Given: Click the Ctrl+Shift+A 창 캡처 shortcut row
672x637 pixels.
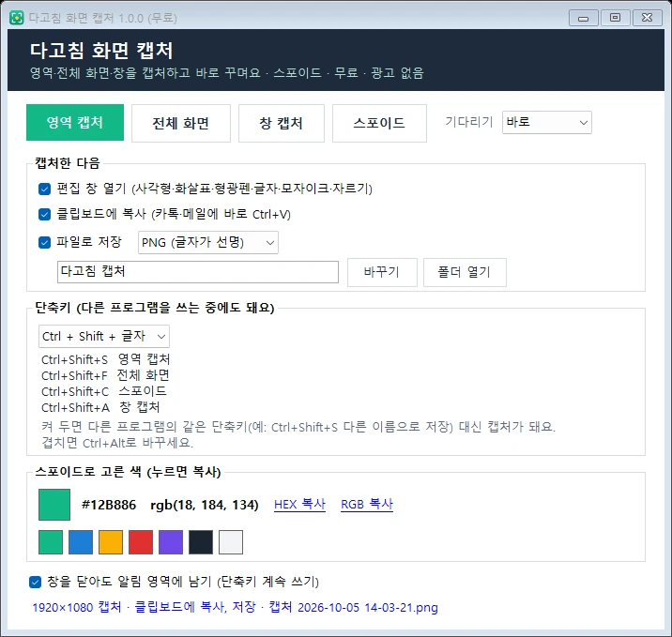Looking at the screenshot, I should click(x=100, y=407).
